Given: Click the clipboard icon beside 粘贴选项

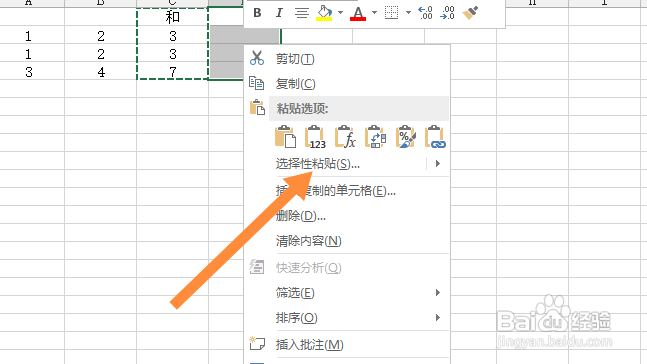Looking at the screenshot, I should [257, 108].
